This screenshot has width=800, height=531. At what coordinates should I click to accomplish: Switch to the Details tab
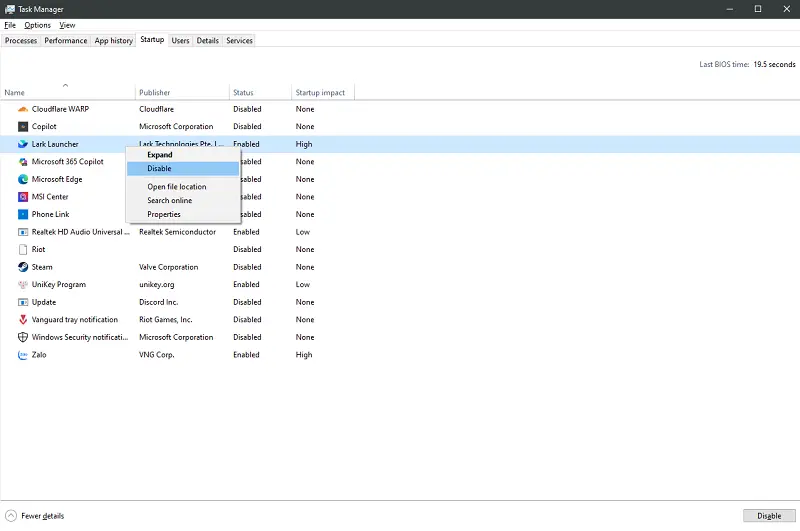(x=208, y=40)
